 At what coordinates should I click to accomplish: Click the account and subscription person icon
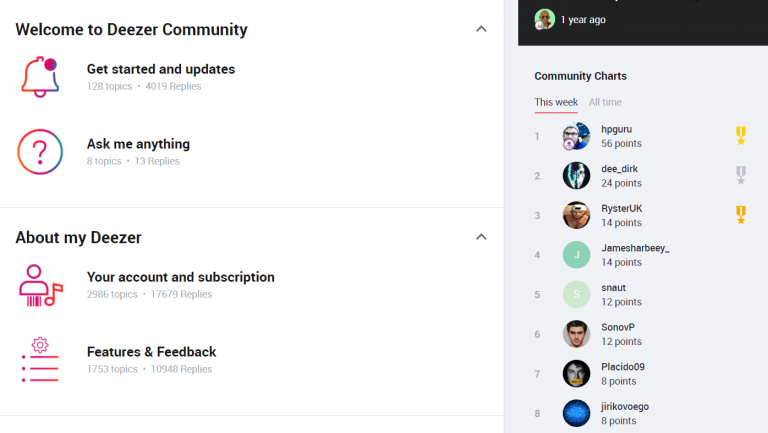pyautogui.click(x=40, y=285)
